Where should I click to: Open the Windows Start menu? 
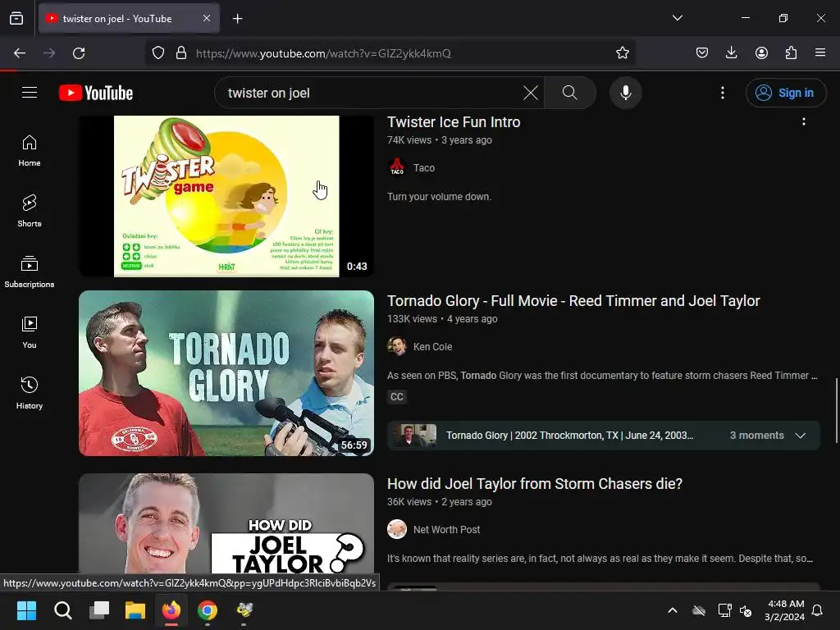pyautogui.click(x=26, y=610)
